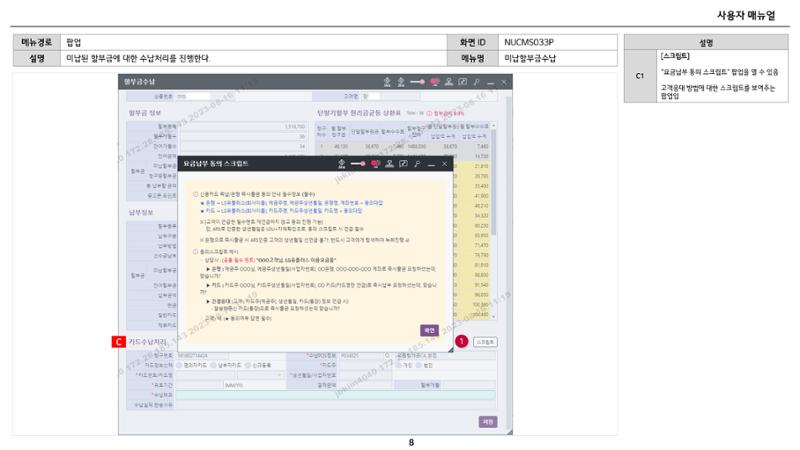The image size is (800, 450).
Task: Click the 할부금 정보 section heading
Action: [x=145, y=113]
